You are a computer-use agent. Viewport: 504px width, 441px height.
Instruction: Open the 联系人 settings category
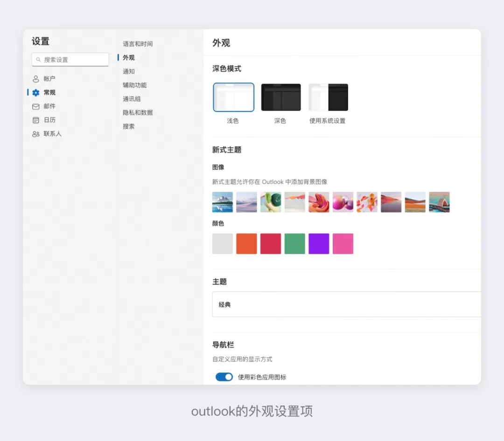tap(52, 134)
